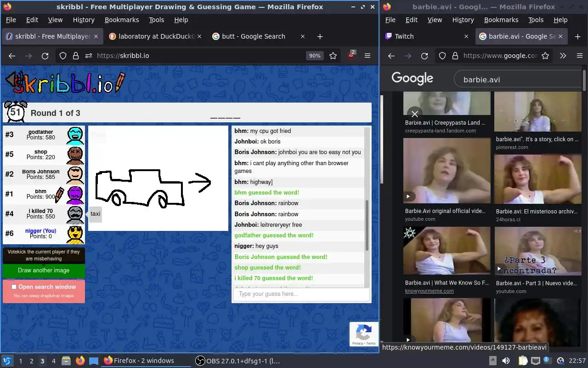Open Help menu in the barbie.avi window
588x368 pixels.
(560, 20)
